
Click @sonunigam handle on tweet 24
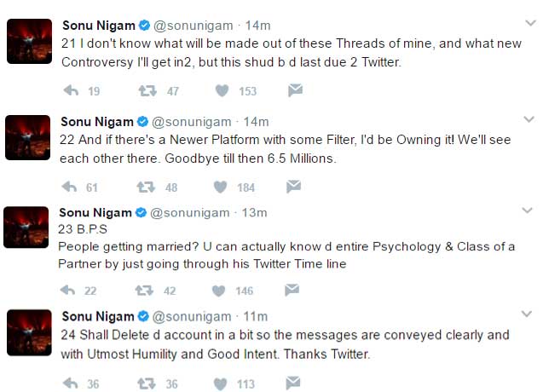pyautogui.click(x=193, y=317)
